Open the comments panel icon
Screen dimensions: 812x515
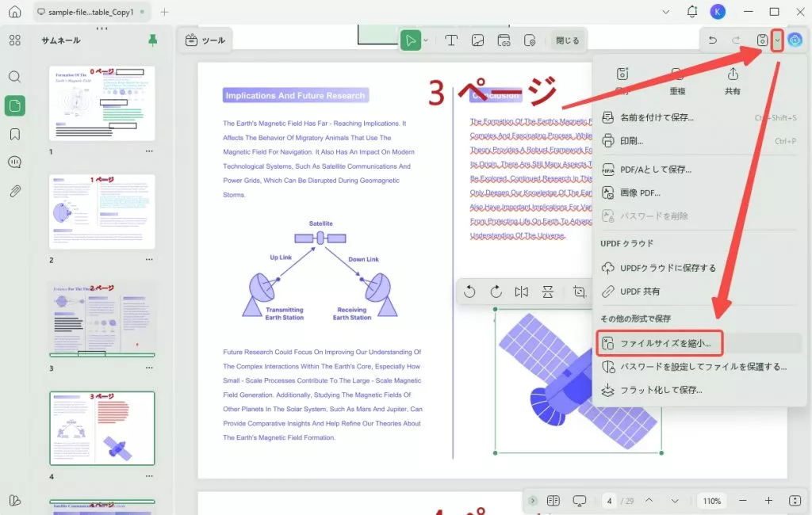(14, 162)
